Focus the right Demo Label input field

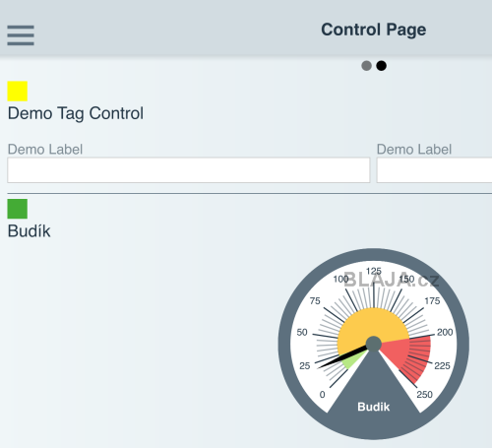[434, 170]
